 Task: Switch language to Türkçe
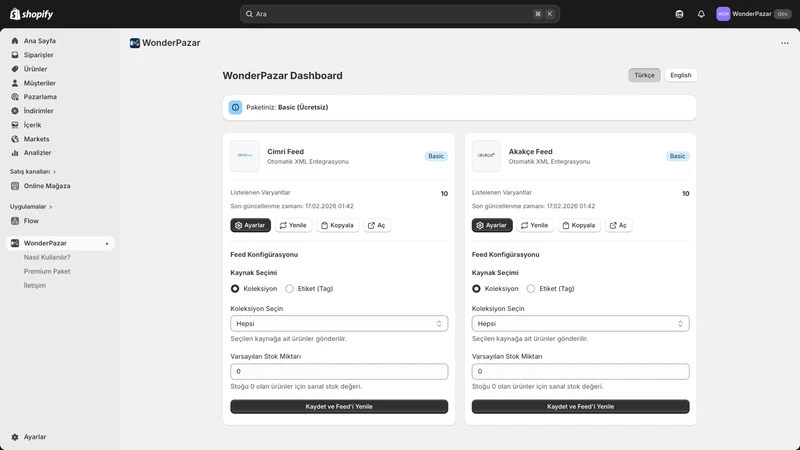pyautogui.click(x=644, y=75)
